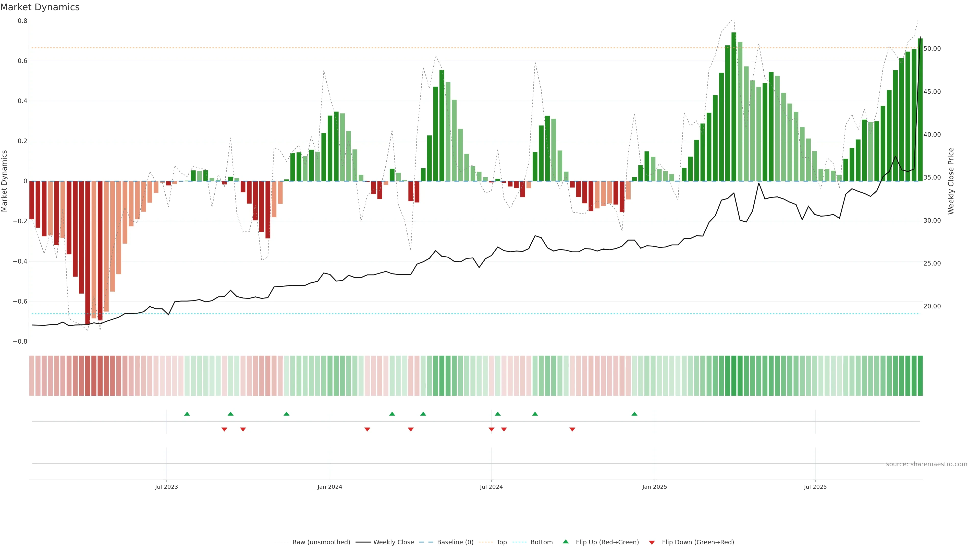Click the dashed Raw (unsmoothed) legend line sample
Image resolution: width=980 pixels, height=551 pixels.
point(281,542)
